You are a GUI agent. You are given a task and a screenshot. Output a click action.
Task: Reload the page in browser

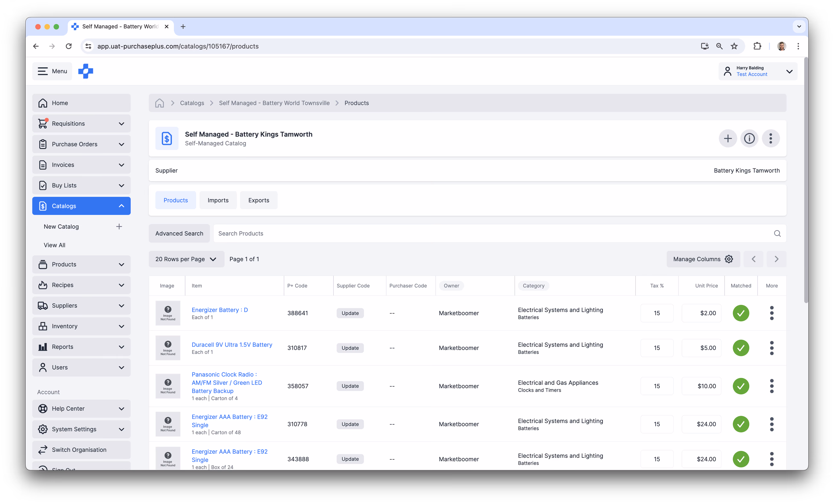[x=69, y=46]
